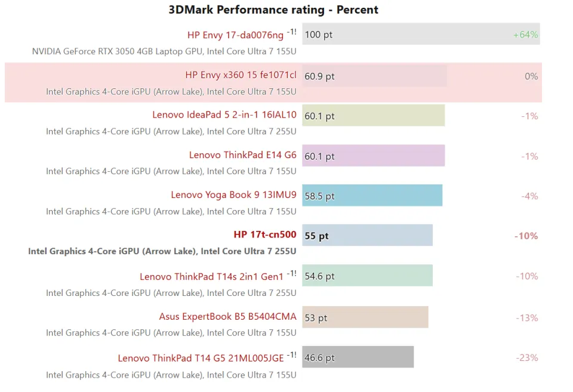
Task: Click the -23% difference label
Action: point(527,358)
